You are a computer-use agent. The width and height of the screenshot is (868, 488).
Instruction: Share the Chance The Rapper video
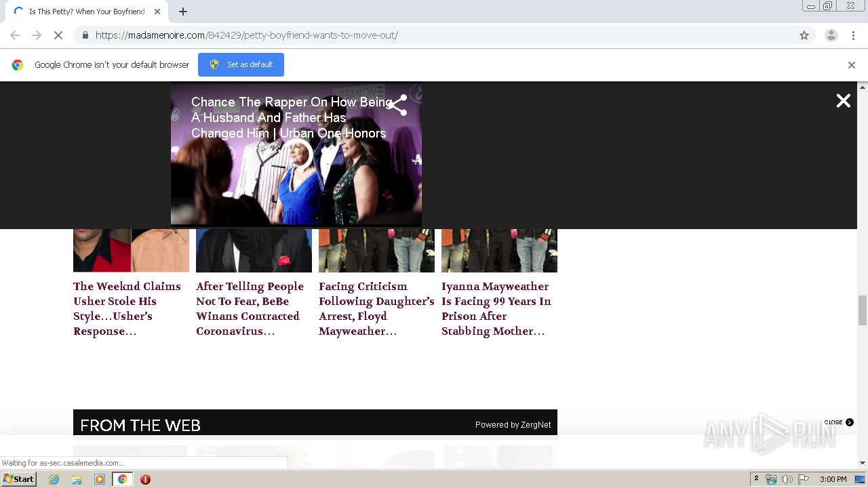397,105
